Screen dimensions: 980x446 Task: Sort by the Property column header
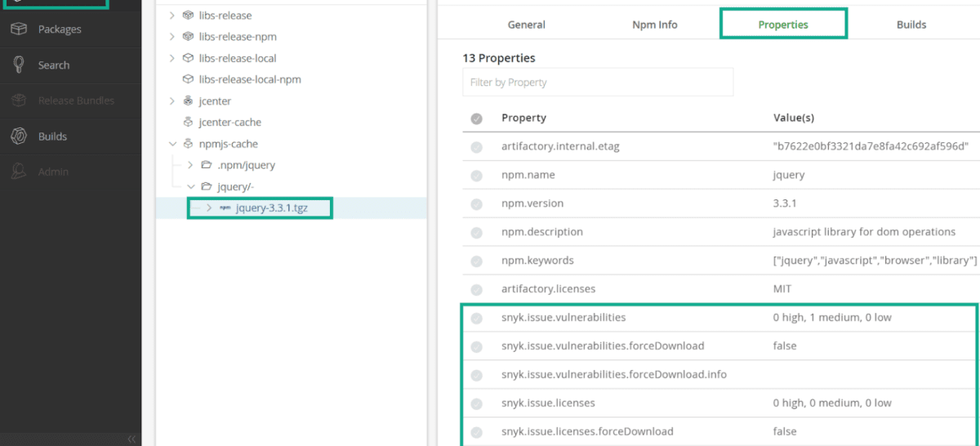(x=523, y=118)
